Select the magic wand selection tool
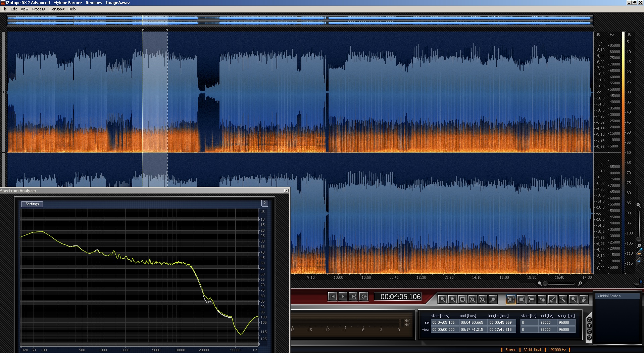The width and height of the screenshot is (644, 353). click(x=563, y=299)
